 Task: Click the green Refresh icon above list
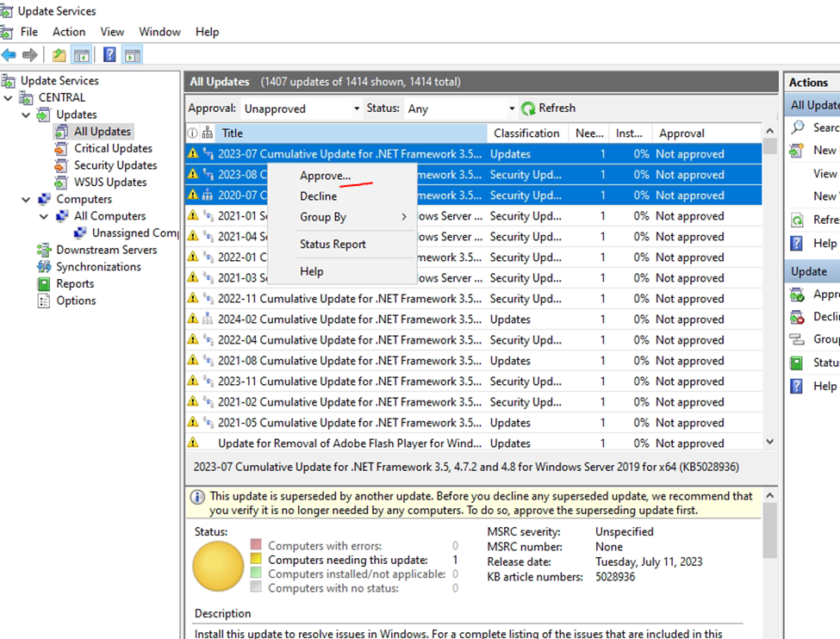(x=527, y=109)
